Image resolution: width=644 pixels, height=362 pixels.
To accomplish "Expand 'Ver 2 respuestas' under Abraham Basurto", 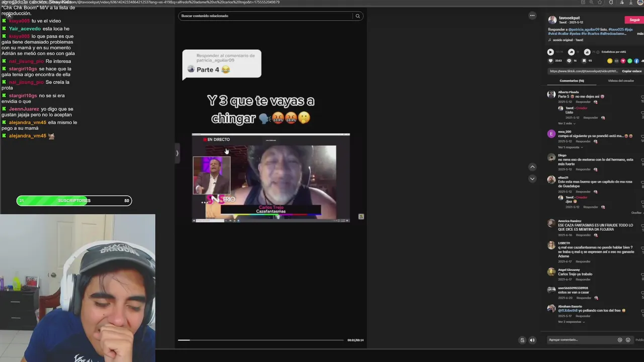I will [571, 322].
